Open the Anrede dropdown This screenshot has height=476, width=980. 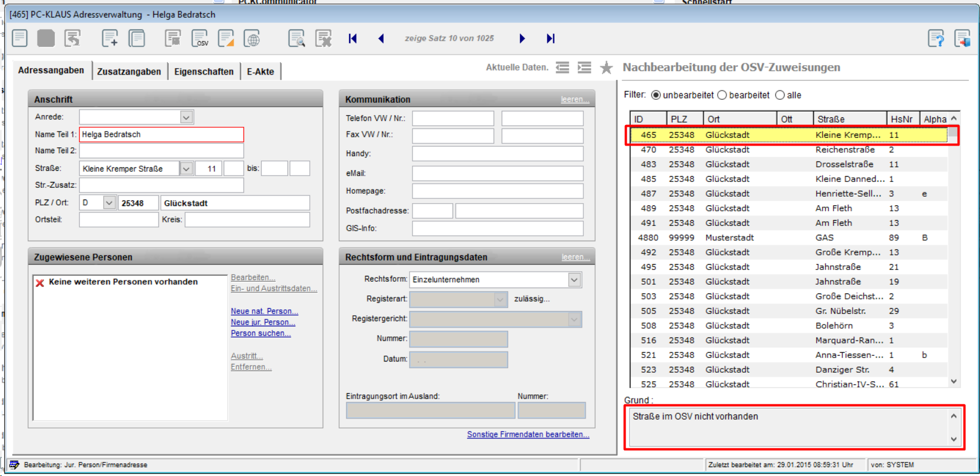point(186,117)
